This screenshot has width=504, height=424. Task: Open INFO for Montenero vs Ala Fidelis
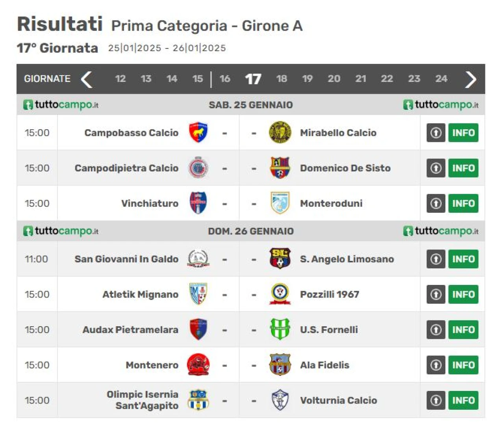[x=463, y=365]
